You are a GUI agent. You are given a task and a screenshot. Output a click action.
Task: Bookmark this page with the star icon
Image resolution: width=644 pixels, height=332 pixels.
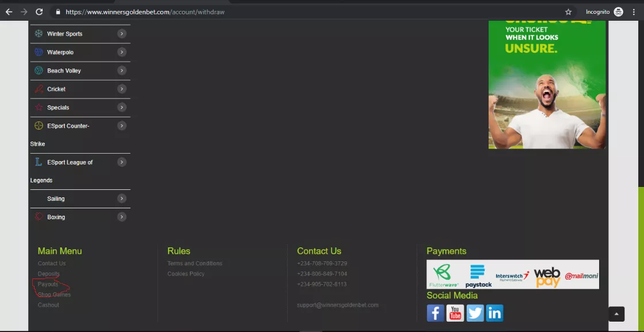click(568, 12)
